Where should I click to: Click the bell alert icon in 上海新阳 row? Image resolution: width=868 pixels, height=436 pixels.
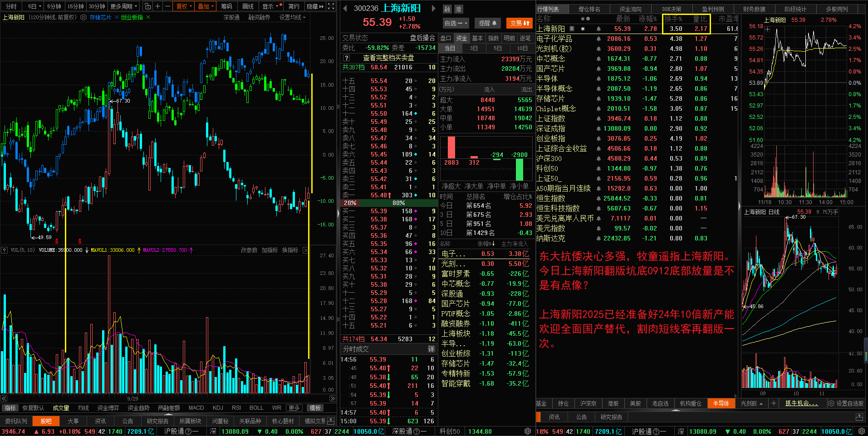click(599, 29)
